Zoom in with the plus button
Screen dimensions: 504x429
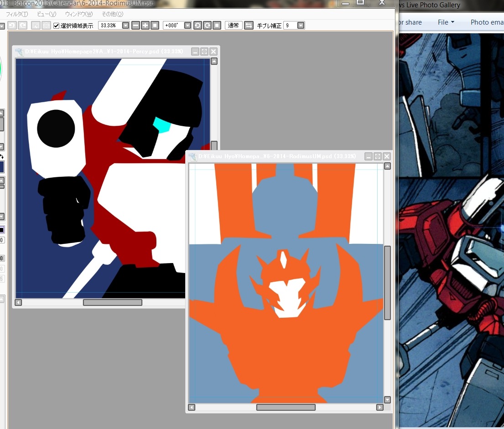coord(145,26)
